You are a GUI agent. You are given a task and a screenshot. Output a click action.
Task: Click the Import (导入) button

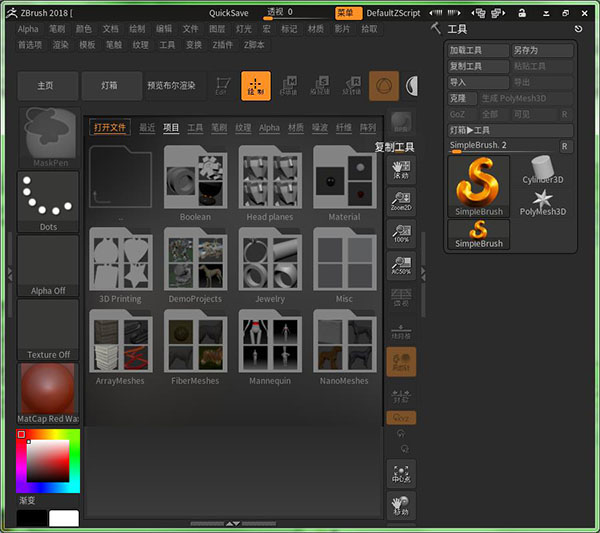(478, 83)
